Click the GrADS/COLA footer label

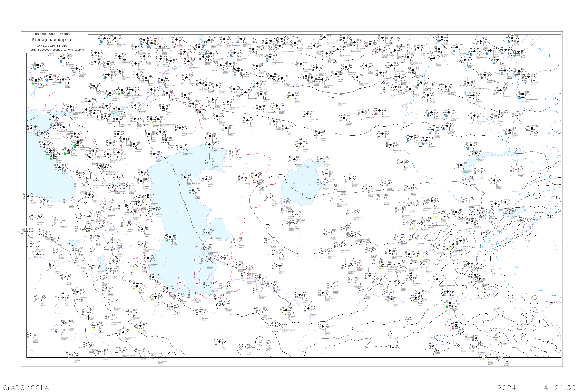pyautogui.click(x=26, y=387)
